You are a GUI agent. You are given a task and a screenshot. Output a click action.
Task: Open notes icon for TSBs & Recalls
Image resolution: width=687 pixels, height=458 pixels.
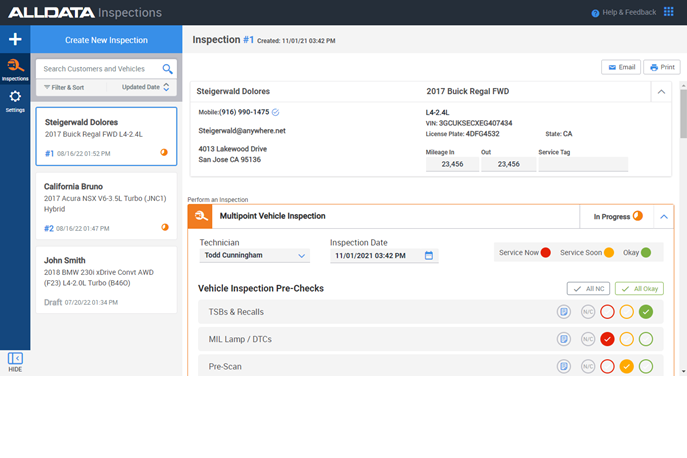(x=564, y=312)
